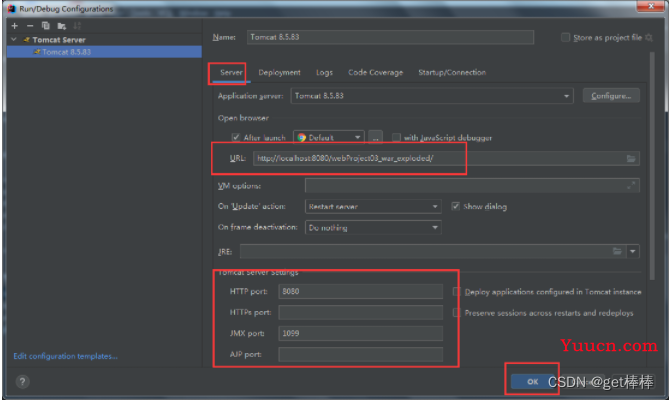This screenshot has width=670, height=400.
Task: Open the On frame deactivation dropdown
Action: [435, 228]
